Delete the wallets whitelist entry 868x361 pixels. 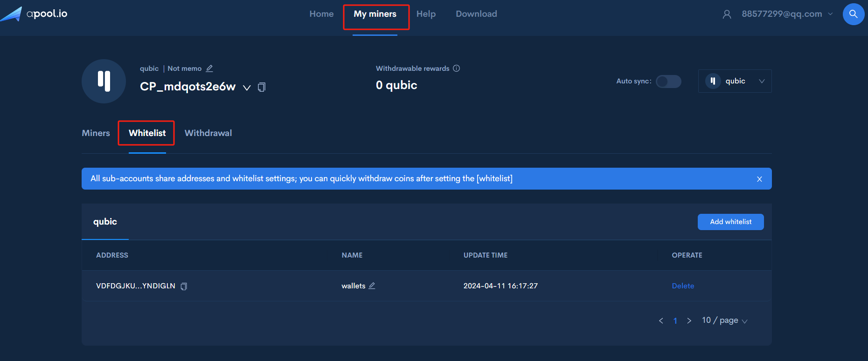(x=683, y=286)
